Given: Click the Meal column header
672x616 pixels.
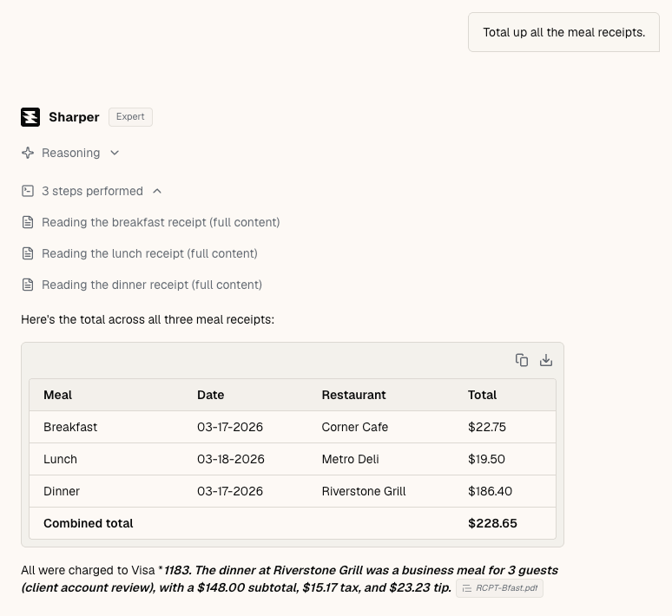Looking at the screenshot, I should [58, 395].
